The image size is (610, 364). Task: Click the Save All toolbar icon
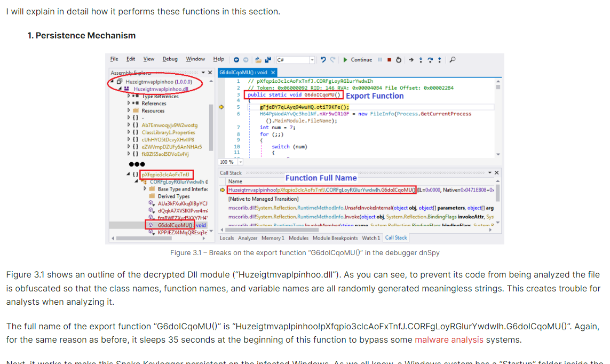[268, 60]
